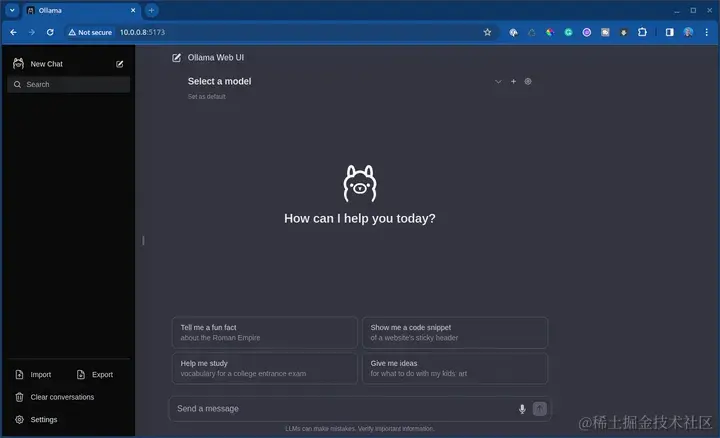The width and height of the screenshot is (720, 438).
Task: Open Settings from the sidebar
Action: pyautogui.click(x=44, y=420)
